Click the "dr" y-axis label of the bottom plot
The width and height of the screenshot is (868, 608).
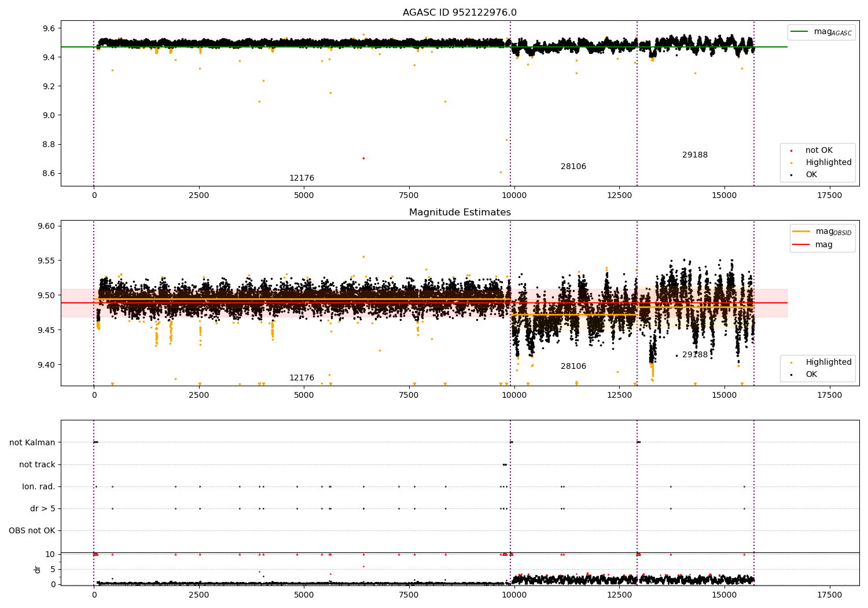coord(38,569)
